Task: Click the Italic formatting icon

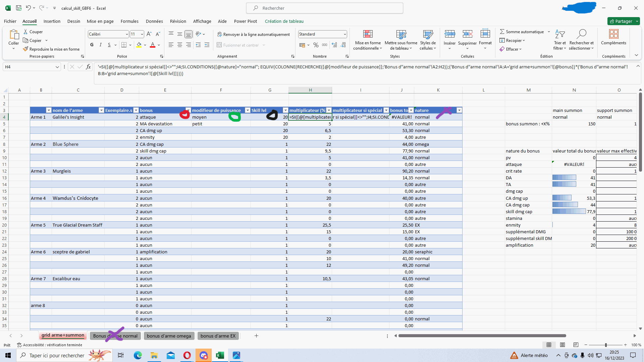Action: (101, 45)
